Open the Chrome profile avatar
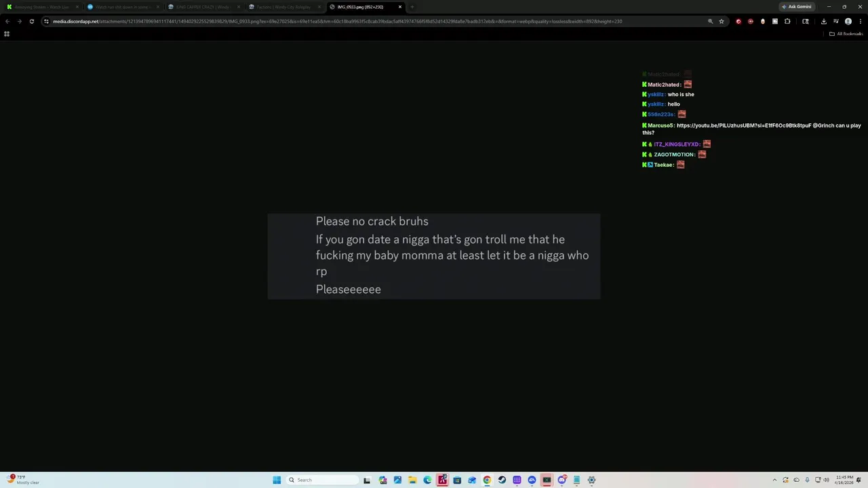Image resolution: width=868 pixels, height=488 pixels. click(848, 21)
